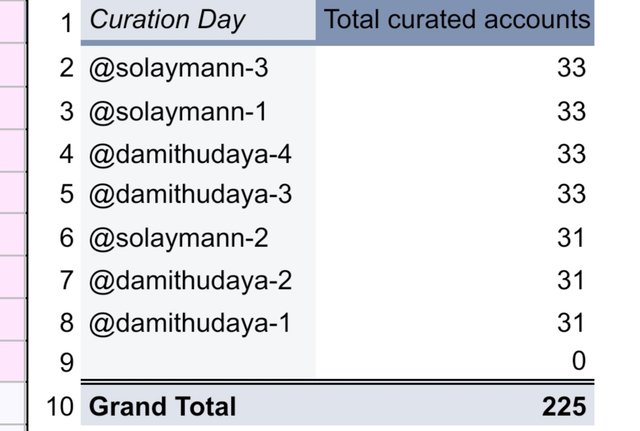
Task: Click row number 9 header
Action: (66, 363)
